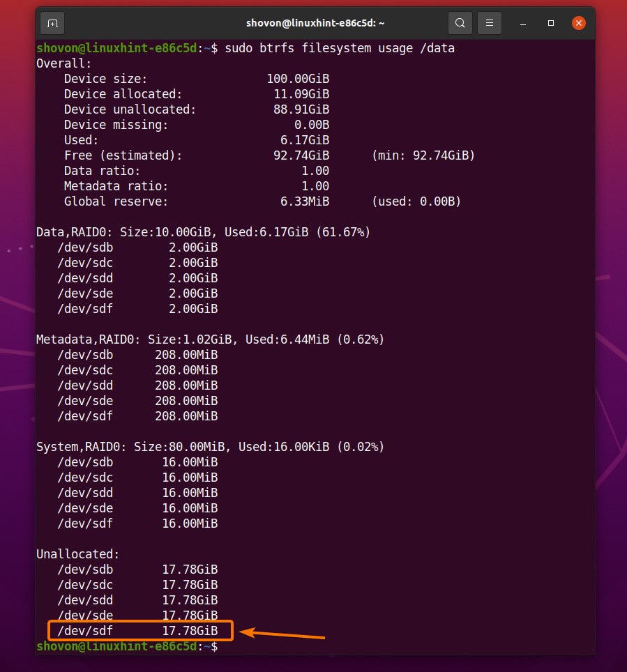Open the terminal hamburger menu

pos(492,23)
